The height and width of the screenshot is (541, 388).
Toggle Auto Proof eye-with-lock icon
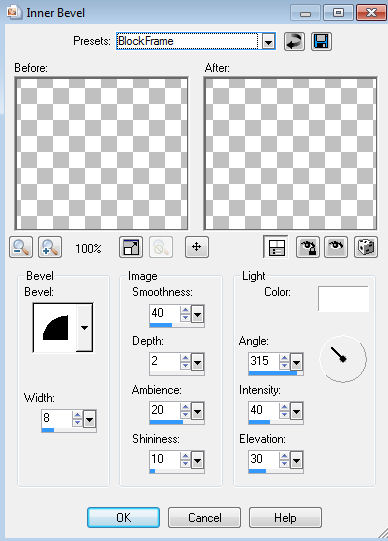point(308,247)
